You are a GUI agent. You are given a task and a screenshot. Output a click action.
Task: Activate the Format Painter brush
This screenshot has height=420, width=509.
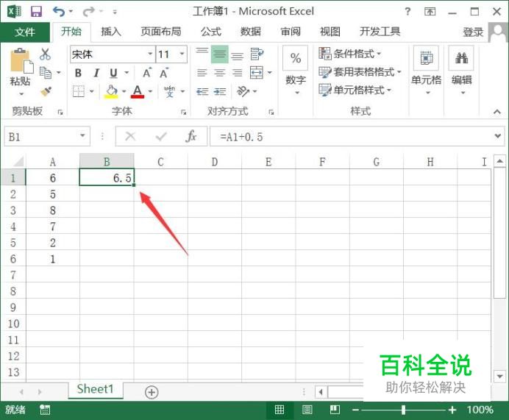[x=46, y=91]
